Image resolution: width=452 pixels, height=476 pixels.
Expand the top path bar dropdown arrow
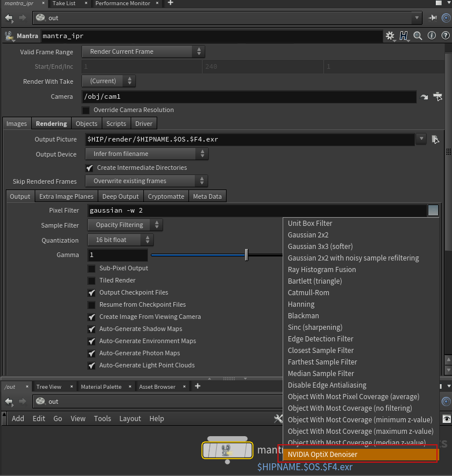pyautogui.click(x=417, y=18)
